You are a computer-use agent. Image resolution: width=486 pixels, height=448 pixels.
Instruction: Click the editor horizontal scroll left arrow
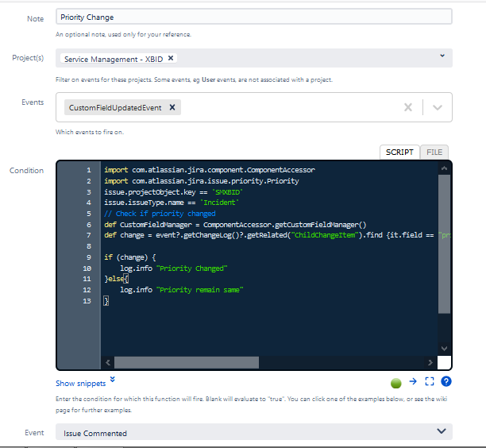108,362
